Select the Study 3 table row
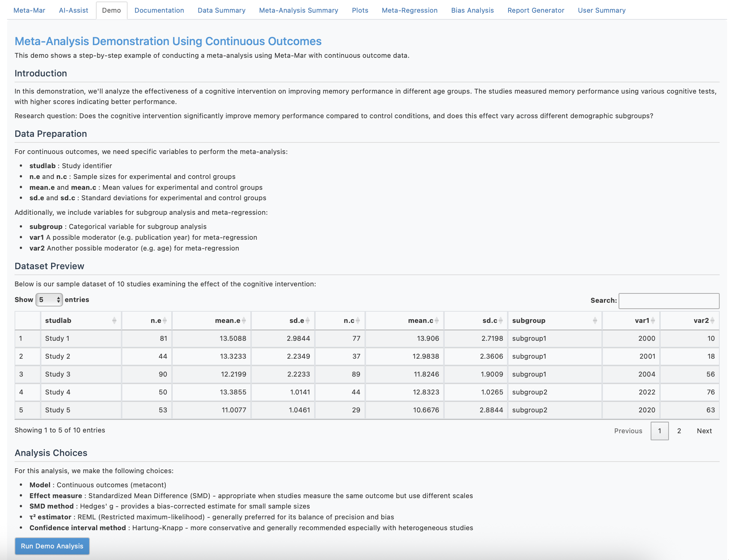This screenshot has height=560, width=729. [x=187, y=374]
